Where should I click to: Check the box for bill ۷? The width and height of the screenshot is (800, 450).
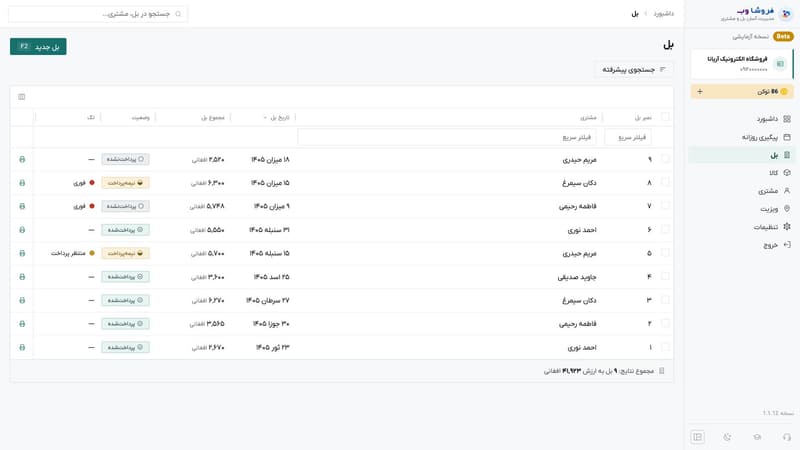click(665, 206)
